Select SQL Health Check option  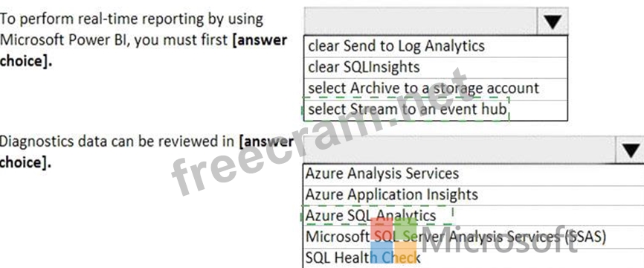pyautogui.click(x=473, y=258)
